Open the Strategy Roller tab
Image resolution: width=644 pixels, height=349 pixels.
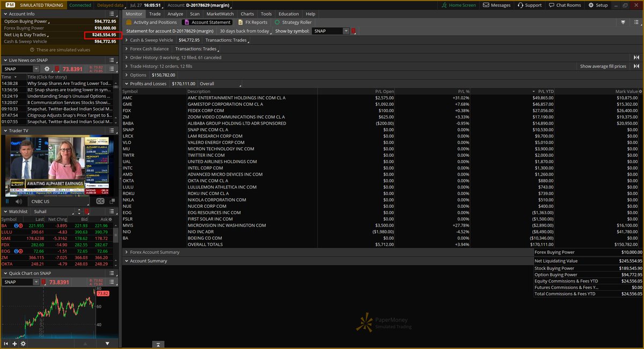(x=293, y=23)
